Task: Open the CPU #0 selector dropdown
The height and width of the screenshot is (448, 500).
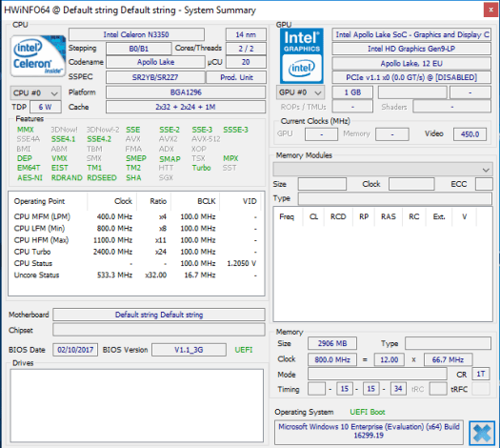Action: click(x=35, y=93)
